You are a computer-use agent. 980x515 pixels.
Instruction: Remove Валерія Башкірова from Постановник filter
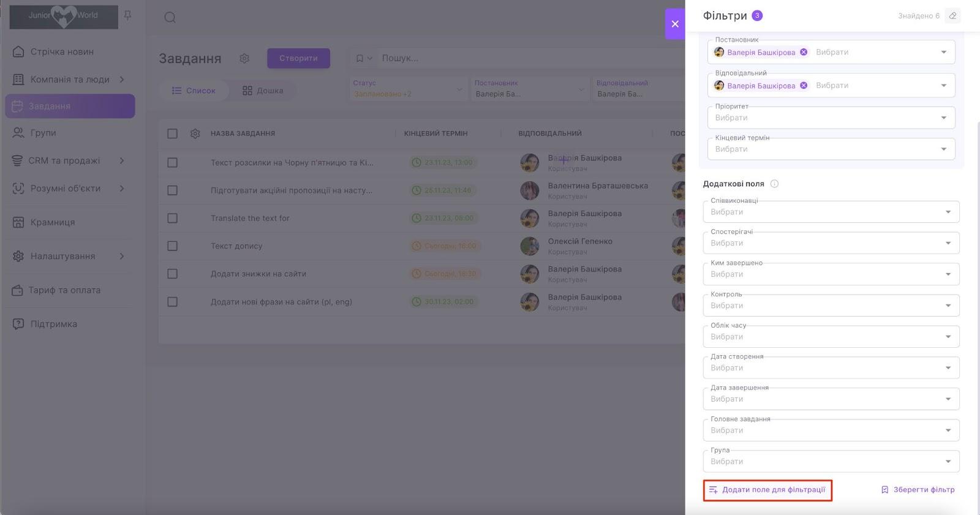coord(804,52)
